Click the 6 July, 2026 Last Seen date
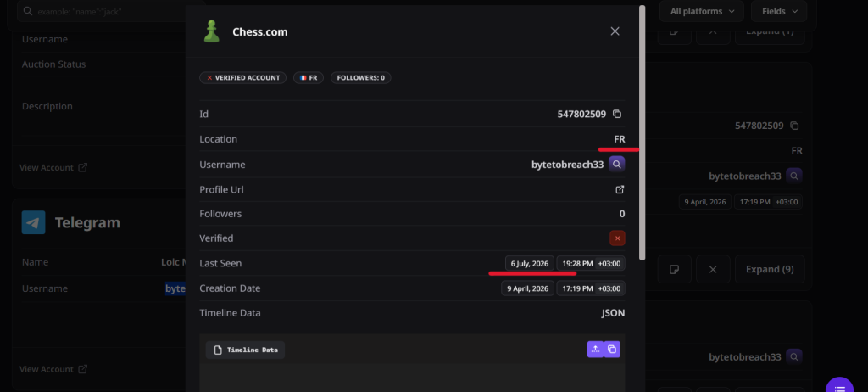868x392 pixels. point(529,263)
